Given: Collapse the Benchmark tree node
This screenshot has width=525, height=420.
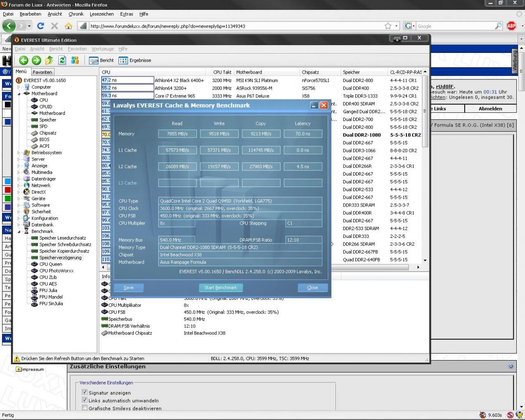Looking at the screenshot, I should click(x=19, y=232).
